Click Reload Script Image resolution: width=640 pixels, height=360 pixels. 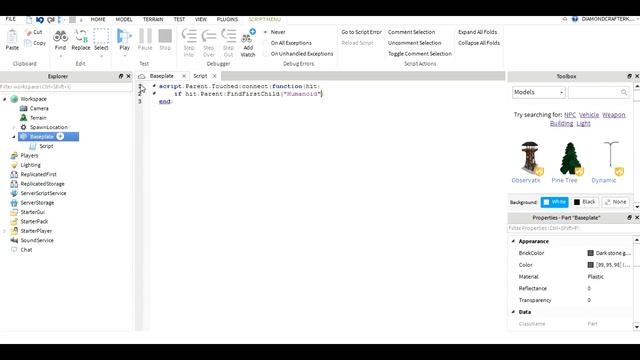tap(358, 43)
